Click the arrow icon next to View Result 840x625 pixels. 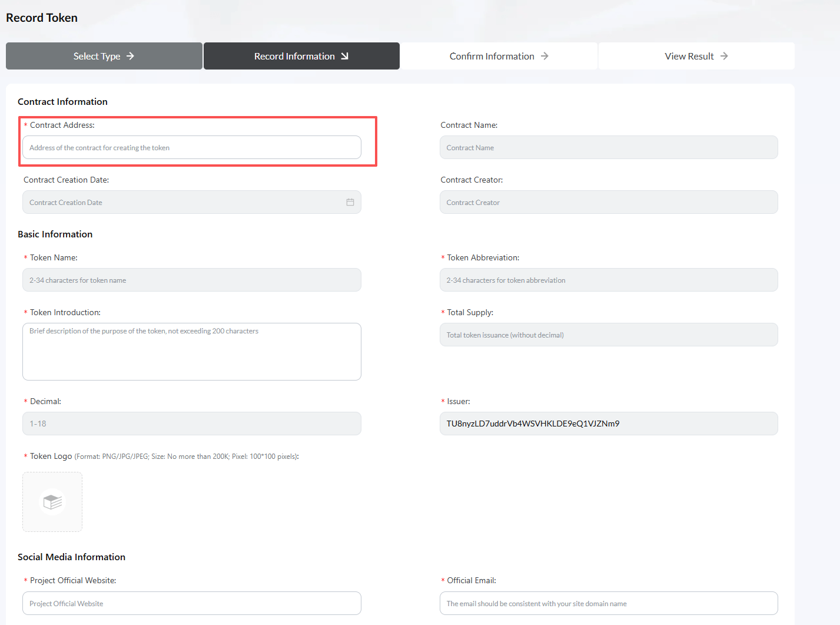pos(724,56)
